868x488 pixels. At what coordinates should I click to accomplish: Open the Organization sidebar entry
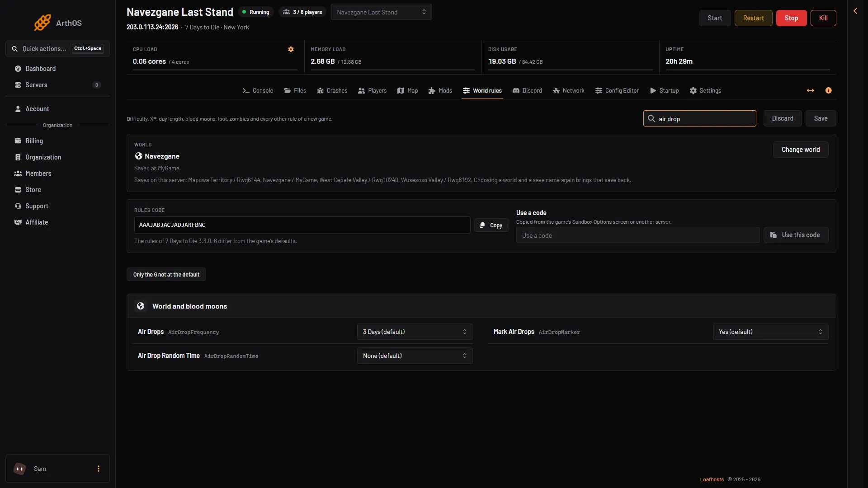point(57,157)
